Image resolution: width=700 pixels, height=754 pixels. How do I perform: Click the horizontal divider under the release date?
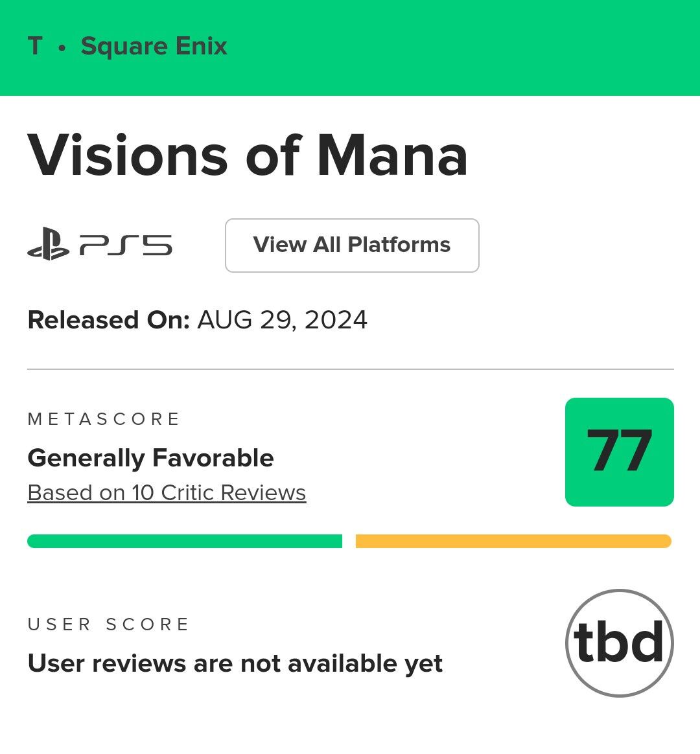click(350, 369)
